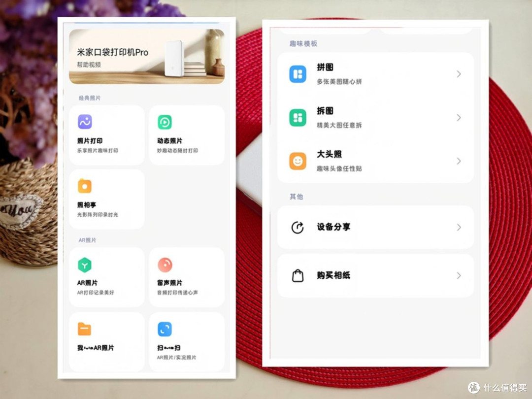This screenshot has height=399, width=532.
Task: Select the 动态照片 card title
Action: pyautogui.click(x=169, y=141)
